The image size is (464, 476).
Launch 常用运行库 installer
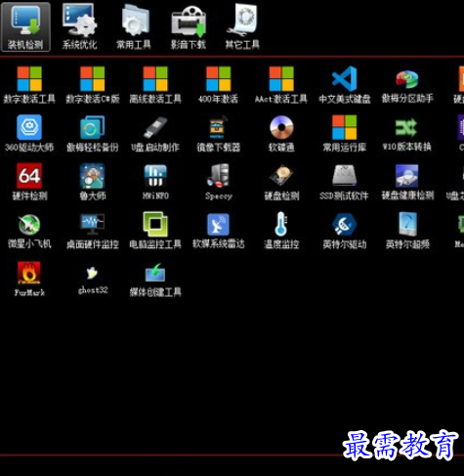click(x=345, y=133)
